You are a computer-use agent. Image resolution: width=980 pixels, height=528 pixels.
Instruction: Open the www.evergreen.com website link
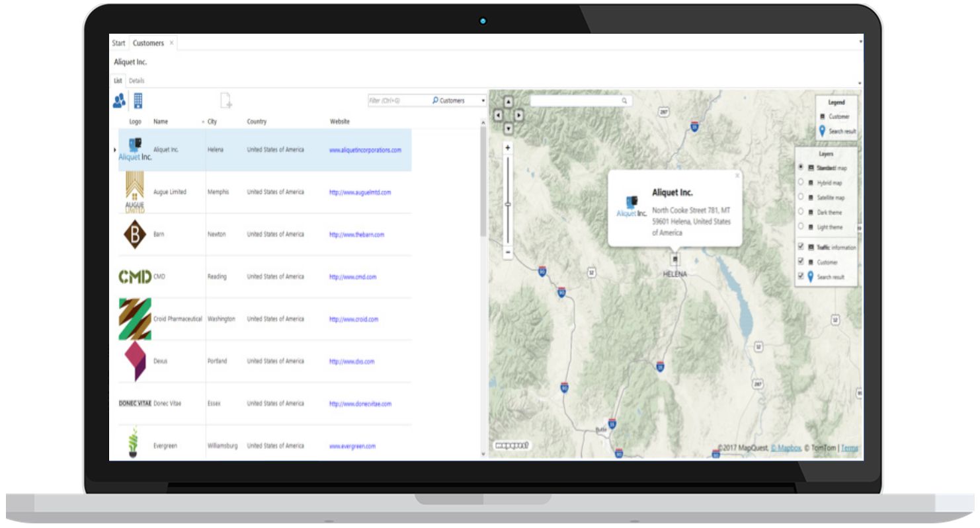click(x=352, y=446)
